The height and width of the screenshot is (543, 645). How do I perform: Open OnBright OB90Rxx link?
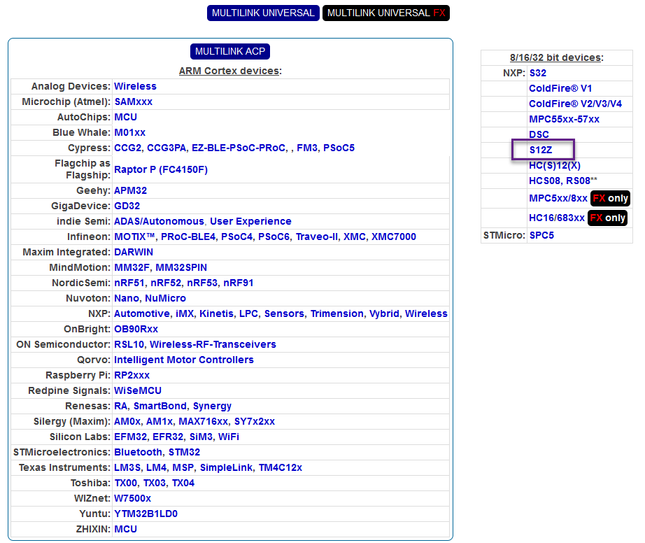136,329
